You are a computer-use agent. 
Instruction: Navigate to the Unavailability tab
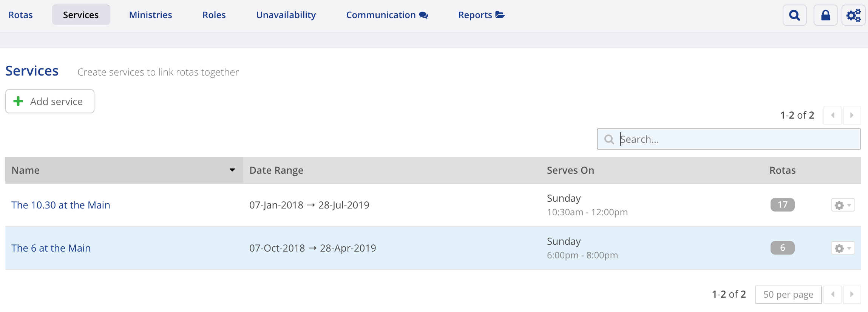[286, 15]
